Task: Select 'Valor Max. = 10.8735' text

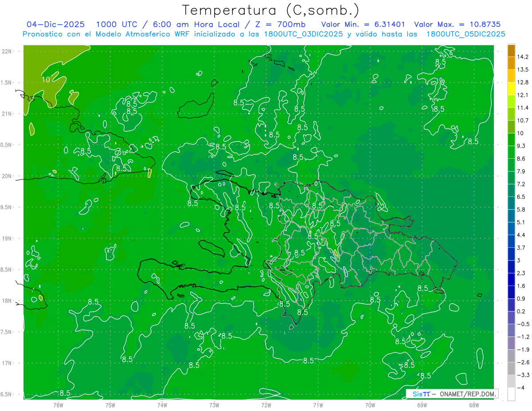Action: pyautogui.click(x=458, y=24)
